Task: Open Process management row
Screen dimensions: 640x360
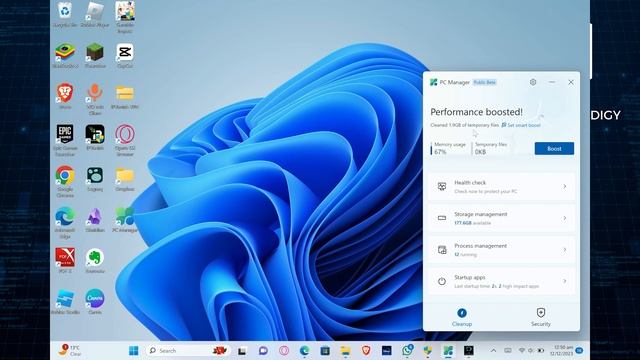Action: (501, 249)
